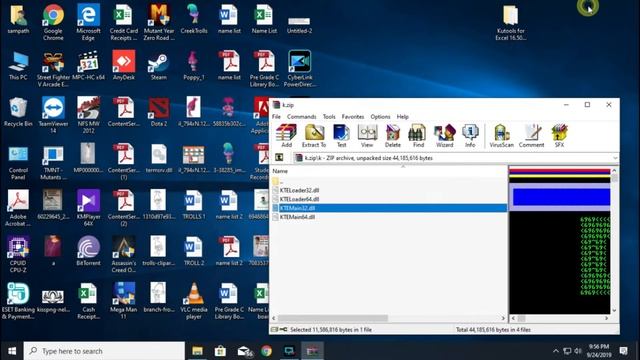Click the comment pane horizontal scrollbar

tap(560, 318)
